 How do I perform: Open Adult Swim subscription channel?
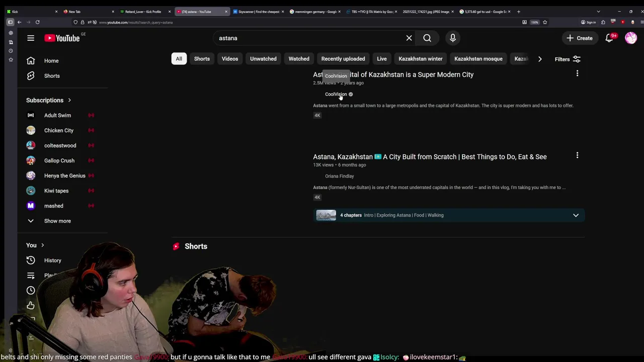tap(57, 115)
